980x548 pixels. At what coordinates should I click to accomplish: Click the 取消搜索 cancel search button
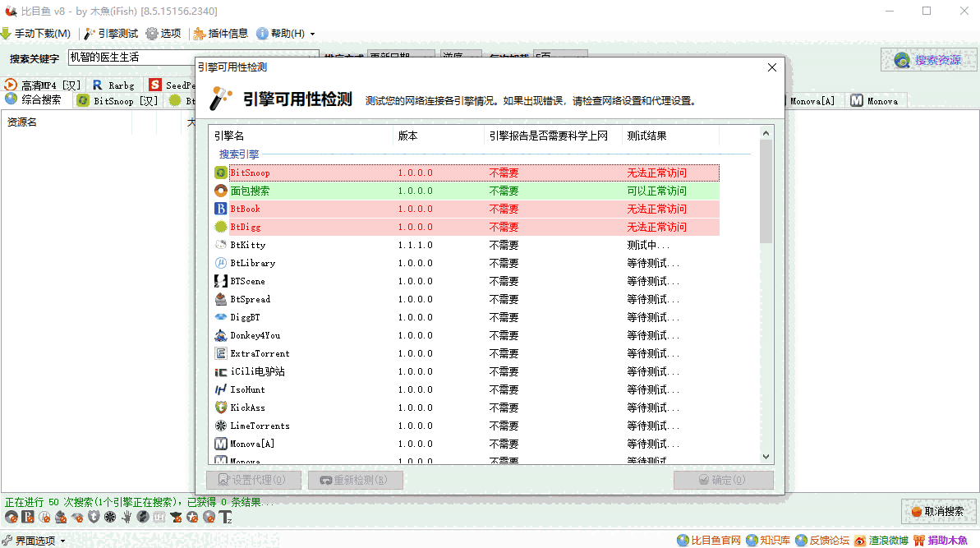tap(938, 511)
